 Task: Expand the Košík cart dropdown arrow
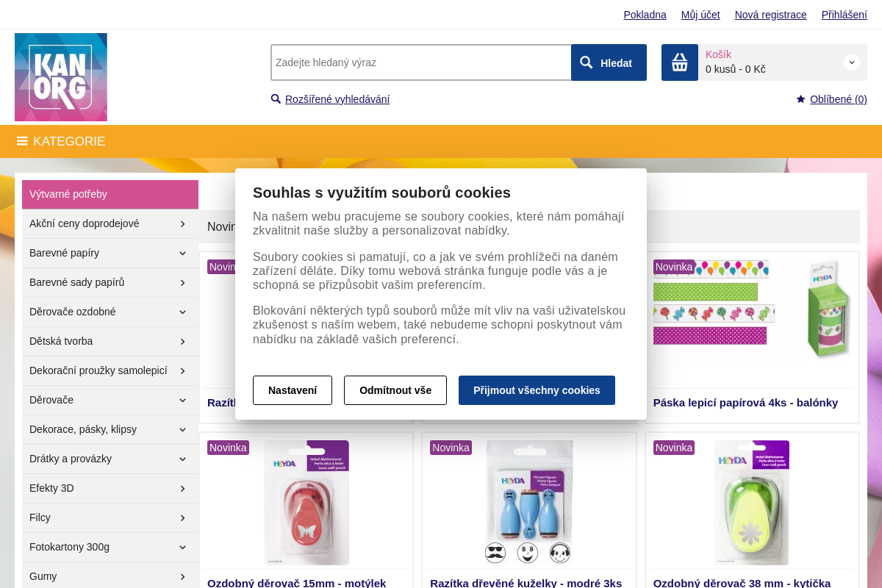click(852, 62)
